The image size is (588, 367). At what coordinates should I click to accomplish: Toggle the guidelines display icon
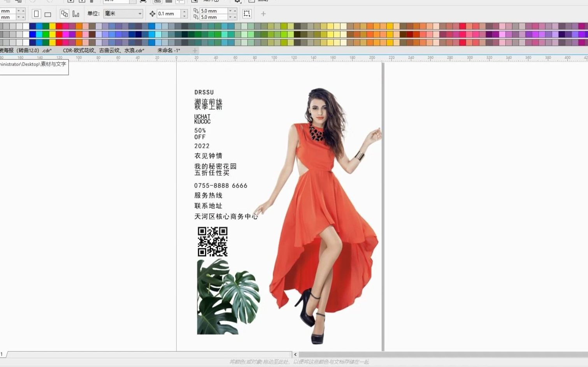[x=180, y=1]
